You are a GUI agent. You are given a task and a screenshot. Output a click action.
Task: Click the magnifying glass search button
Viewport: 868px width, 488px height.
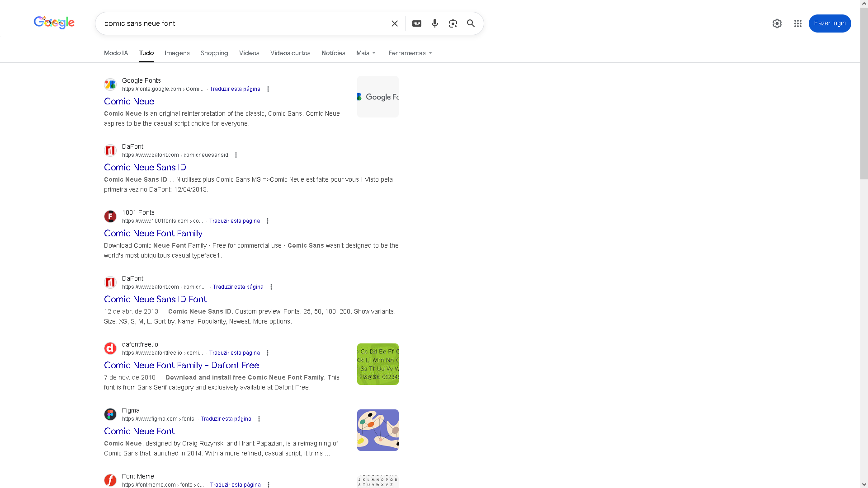[471, 23]
